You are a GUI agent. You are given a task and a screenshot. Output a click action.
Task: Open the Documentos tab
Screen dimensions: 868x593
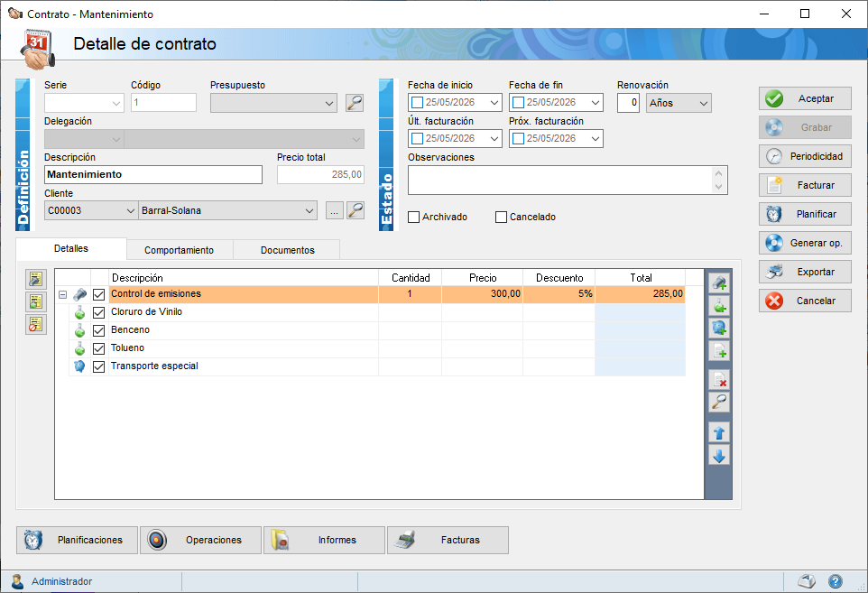point(287,250)
